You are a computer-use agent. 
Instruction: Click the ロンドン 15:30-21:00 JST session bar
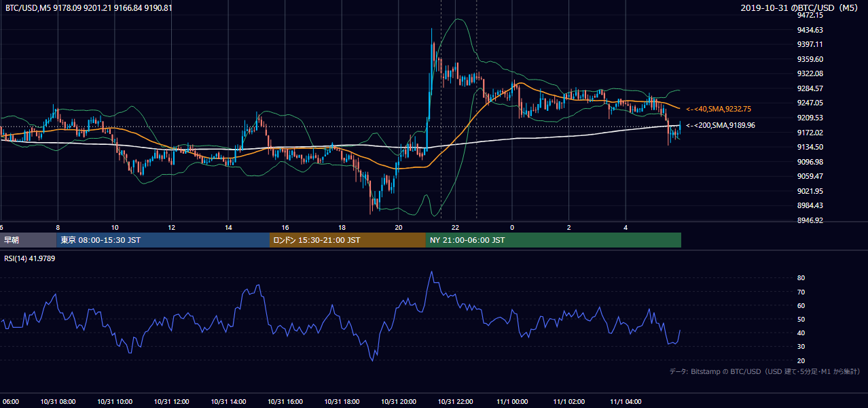(348, 240)
